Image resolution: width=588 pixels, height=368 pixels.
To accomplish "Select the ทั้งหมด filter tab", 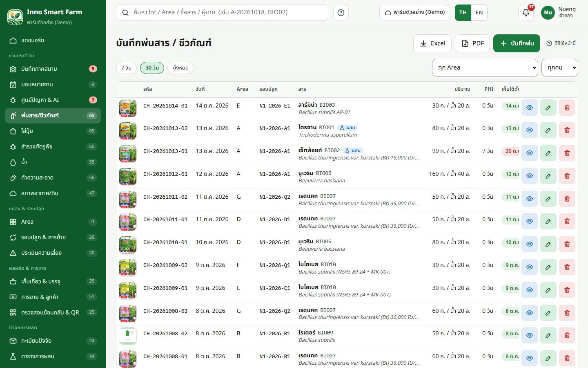I will point(180,68).
